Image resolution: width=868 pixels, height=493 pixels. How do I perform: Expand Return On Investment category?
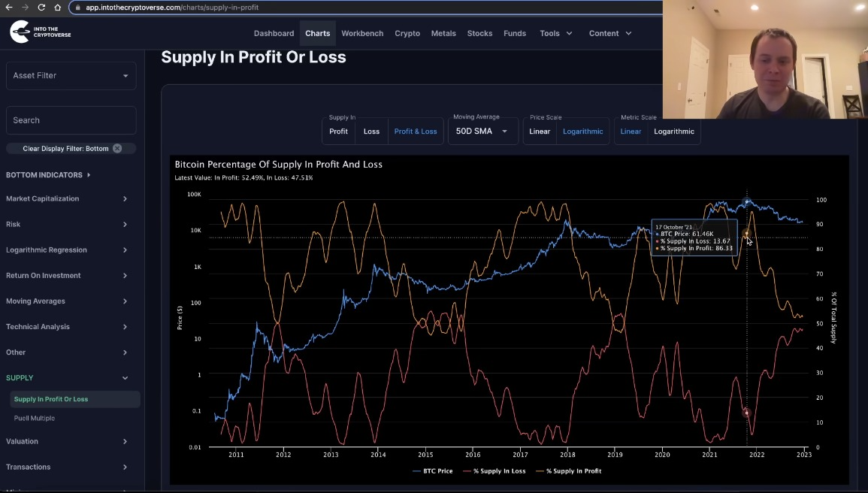[68, 275]
